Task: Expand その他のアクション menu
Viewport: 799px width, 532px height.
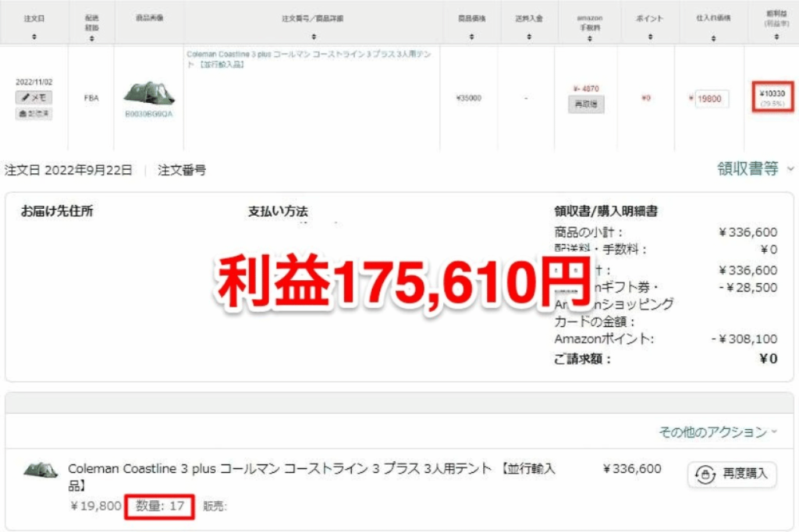Action: pos(718,432)
